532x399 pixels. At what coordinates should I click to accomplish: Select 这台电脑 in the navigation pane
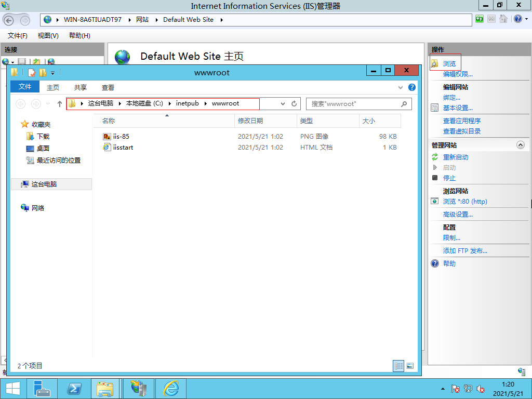(44, 184)
